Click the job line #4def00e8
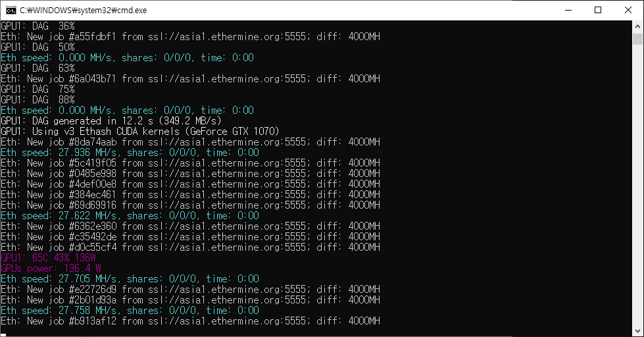 190,184
